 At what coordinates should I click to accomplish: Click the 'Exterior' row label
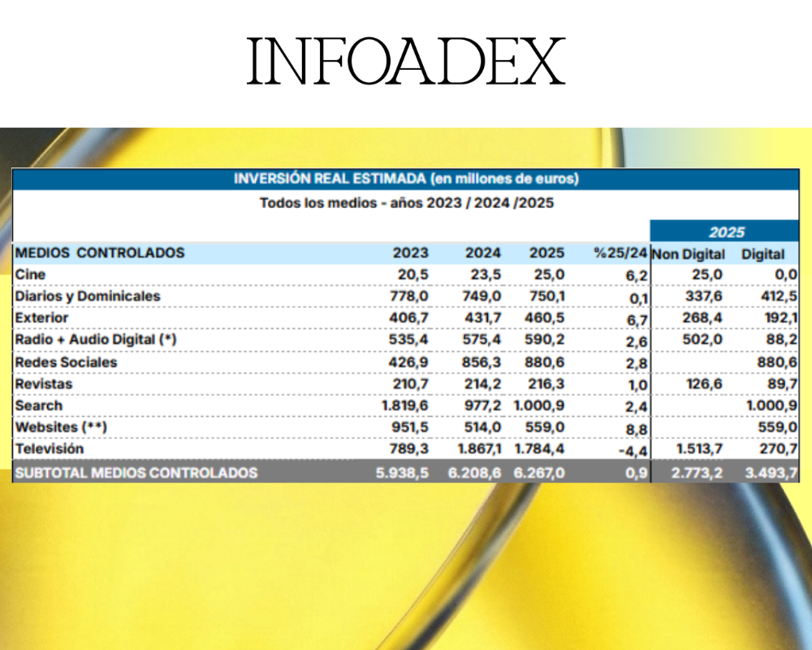click(41, 318)
